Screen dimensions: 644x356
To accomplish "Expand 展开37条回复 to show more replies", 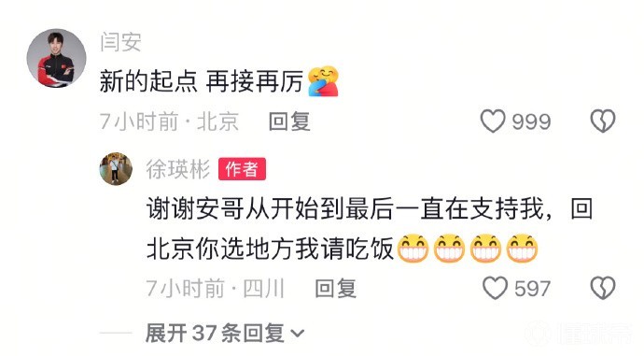I will click(x=224, y=333).
